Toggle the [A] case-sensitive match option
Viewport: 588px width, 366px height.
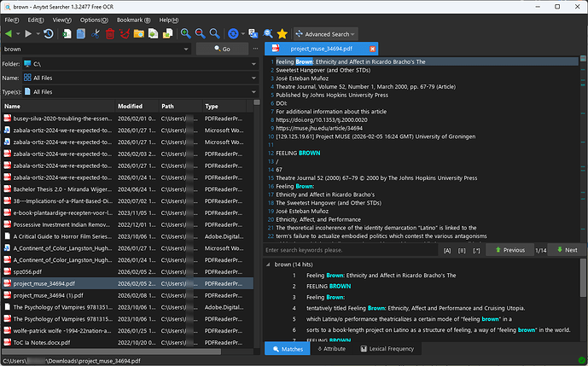point(447,250)
